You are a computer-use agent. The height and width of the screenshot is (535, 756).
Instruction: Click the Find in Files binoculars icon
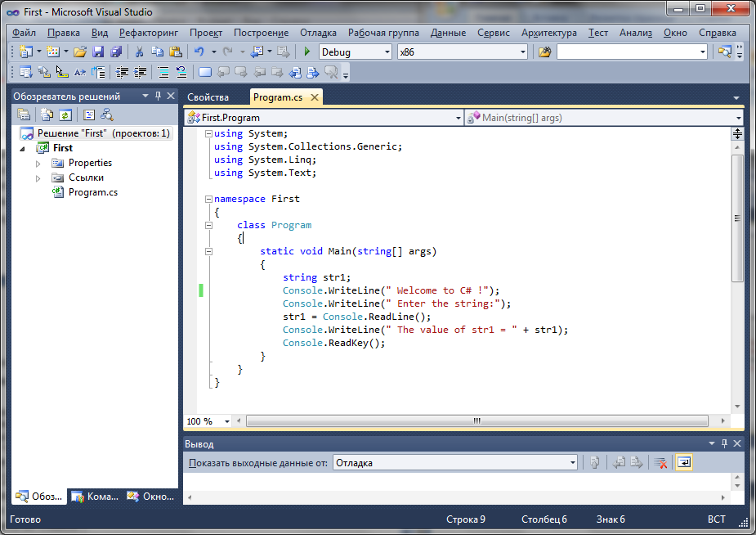coord(545,52)
